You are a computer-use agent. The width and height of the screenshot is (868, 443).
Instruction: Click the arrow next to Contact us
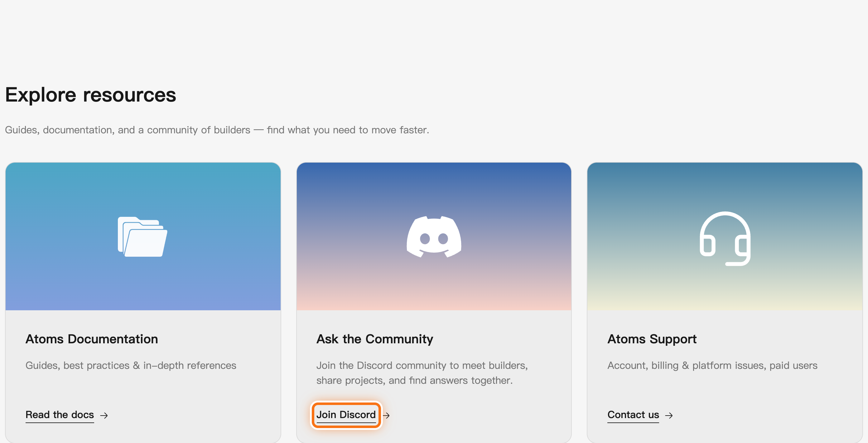click(669, 415)
